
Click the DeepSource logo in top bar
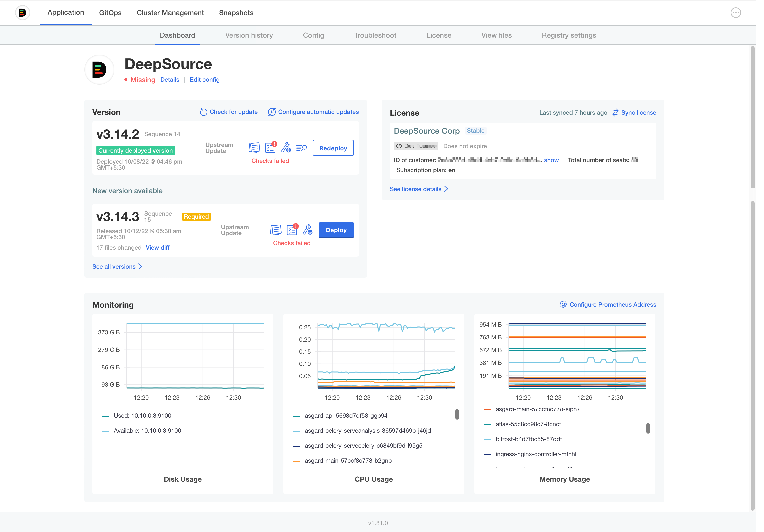point(22,13)
